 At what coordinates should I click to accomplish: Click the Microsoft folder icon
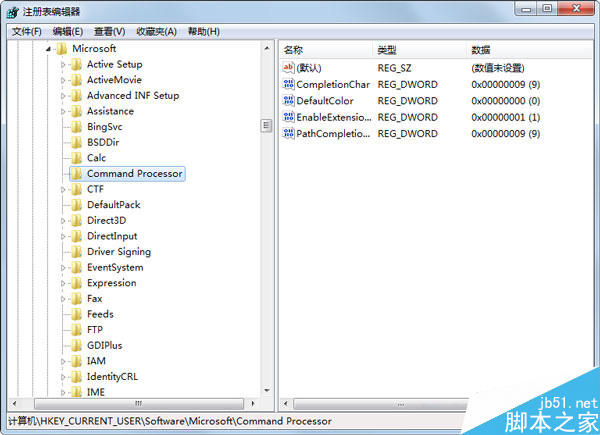pyautogui.click(x=62, y=49)
